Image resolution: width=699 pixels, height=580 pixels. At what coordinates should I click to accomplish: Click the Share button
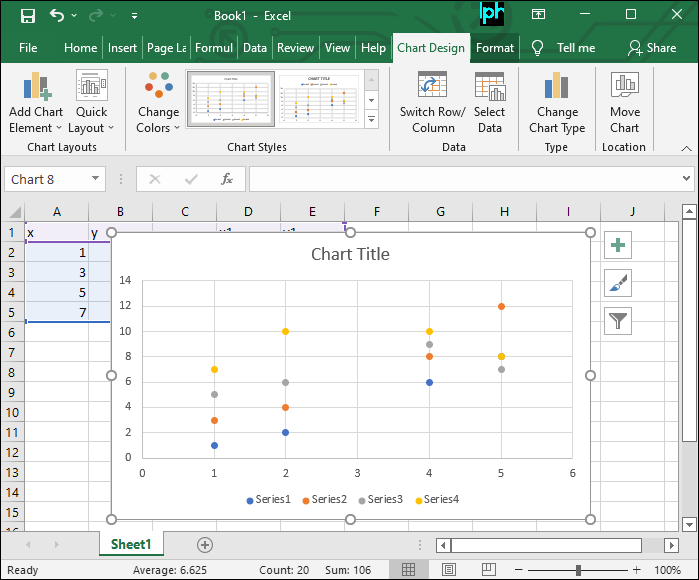pyautogui.click(x=651, y=47)
